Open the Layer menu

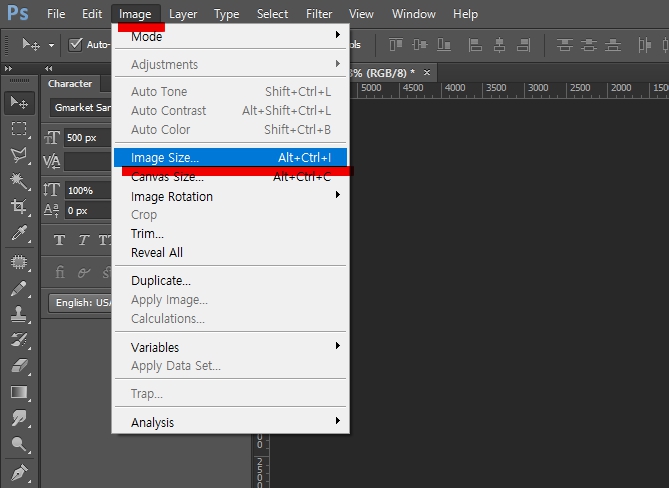click(x=183, y=14)
